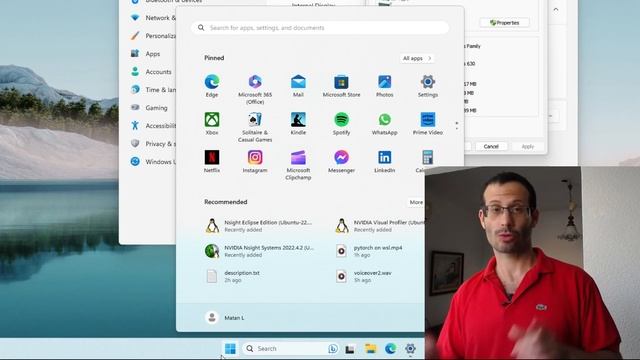
Task: Open WhatsApp pinned app
Action: 384,124
